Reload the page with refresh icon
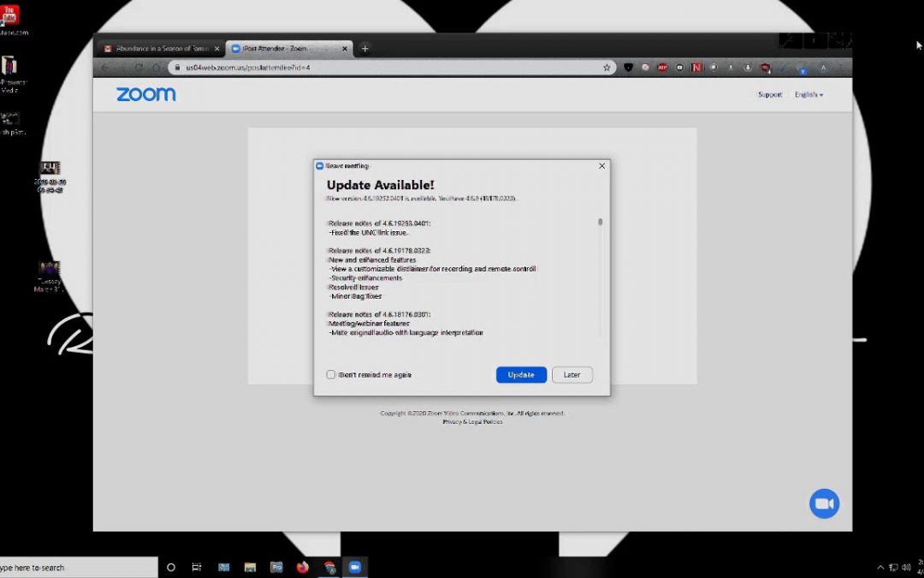924x578 pixels. click(x=139, y=68)
